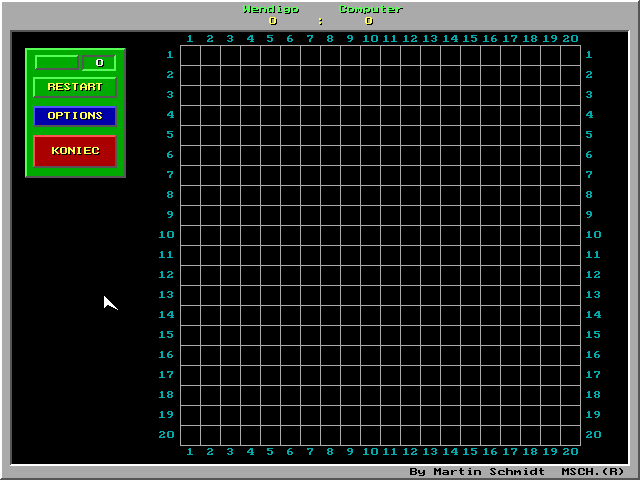Click the MSCH.(R) text

593,472
